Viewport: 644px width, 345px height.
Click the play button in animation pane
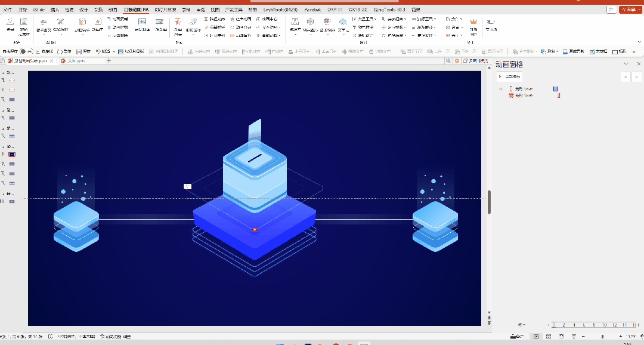click(510, 76)
